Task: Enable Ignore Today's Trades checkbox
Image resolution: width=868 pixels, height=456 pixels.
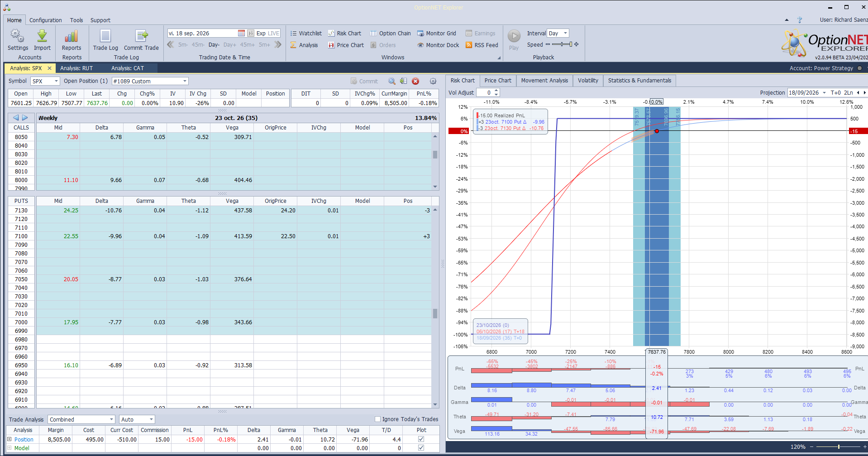Action: (x=377, y=419)
